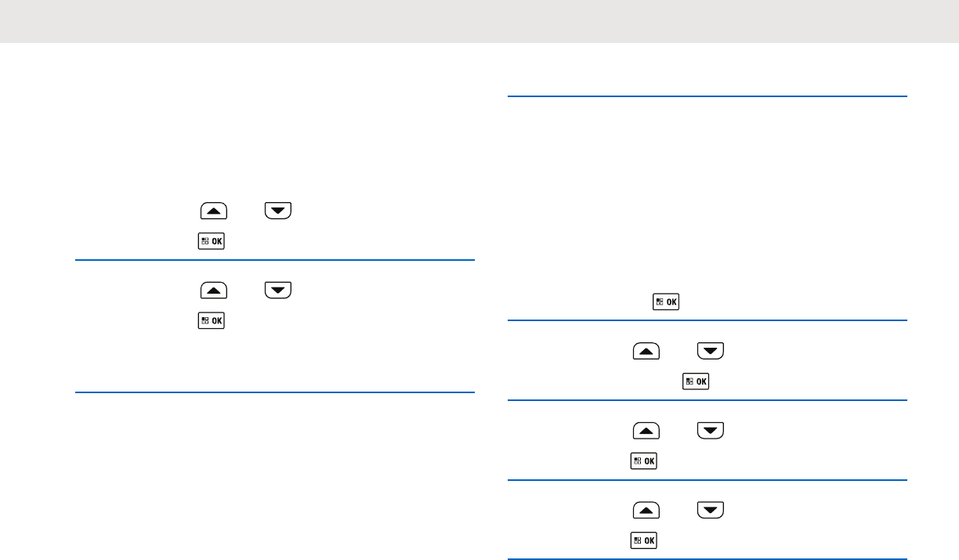This screenshot has width=959, height=560.
Task: Click the down arrow in the right column's last step
Action: [x=711, y=511]
